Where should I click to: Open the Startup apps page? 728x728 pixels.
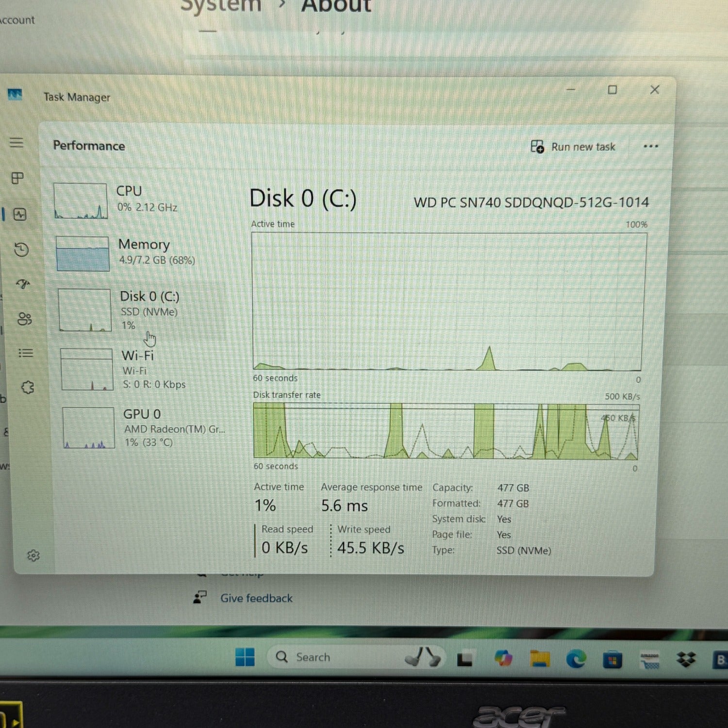[23, 284]
